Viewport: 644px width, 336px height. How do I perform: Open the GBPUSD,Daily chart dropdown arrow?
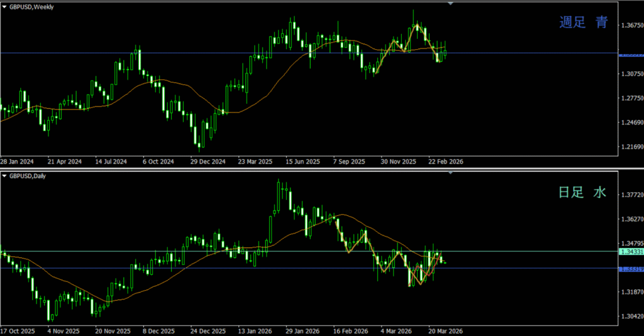click(x=4, y=177)
